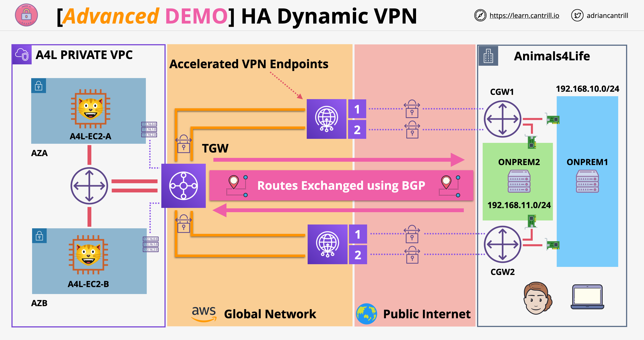The image size is (644, 340).
Task: Click the AZA subnet padlock icon
Action: click(x=39, y=86)
